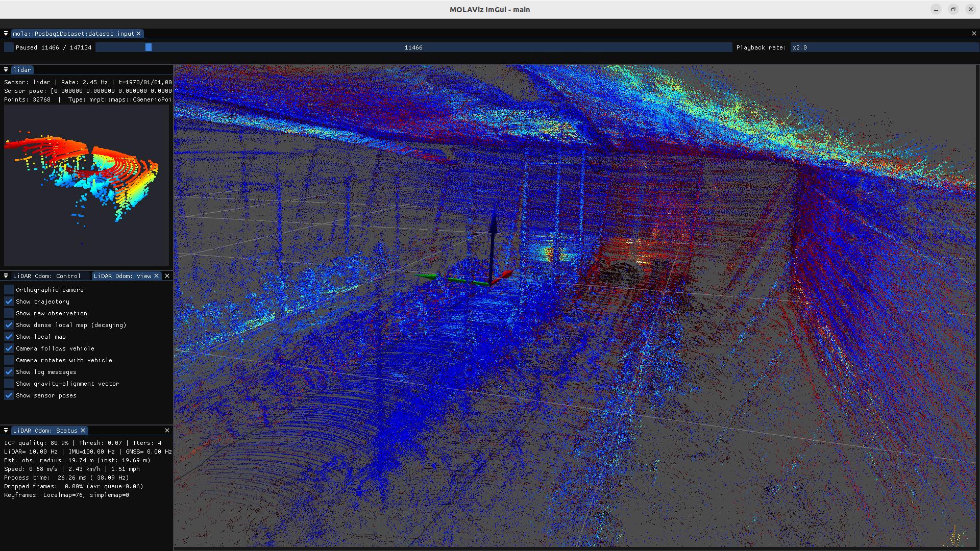This screenshot has height=551, width=980.
Task: Close the dataset panel at far right
Action: pos(974,34)
